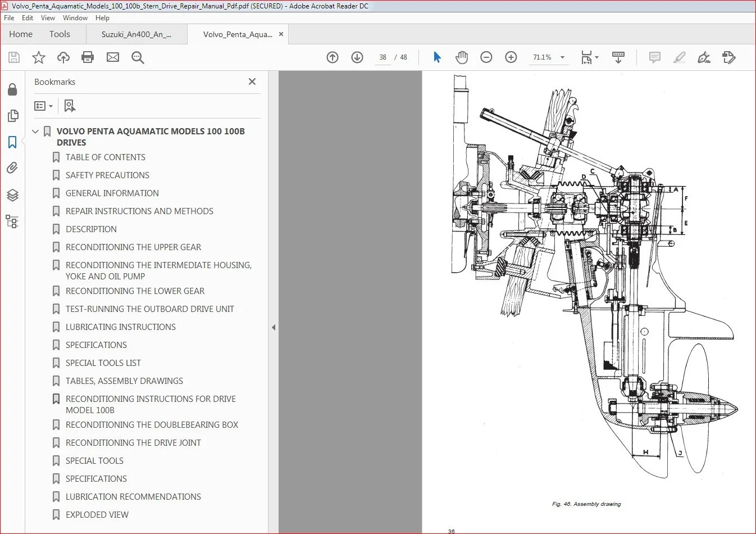Open the model tree panel icon
This screenshot has height=534, width=756.
click(12, 221)
